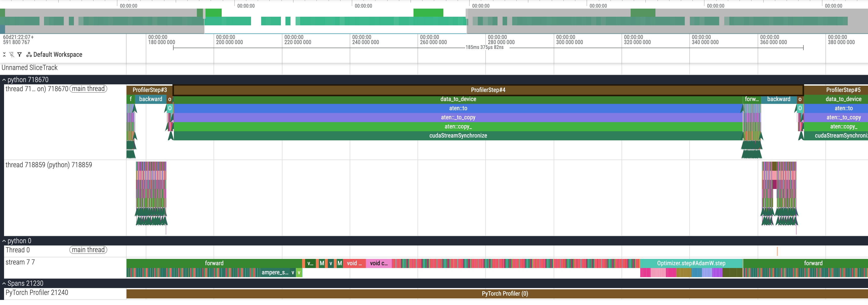Click the workspace nodes icon

(x=29, y=55)
